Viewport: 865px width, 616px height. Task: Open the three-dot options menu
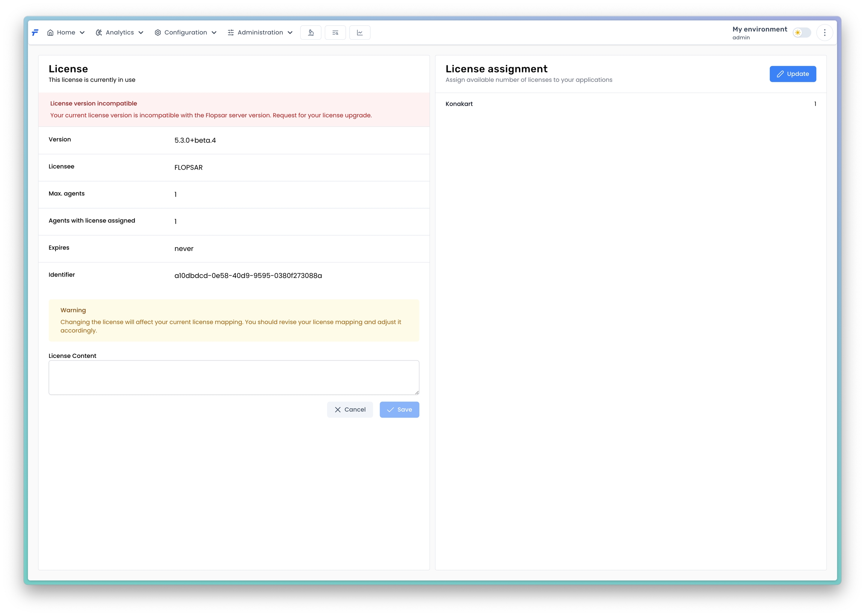824,33
